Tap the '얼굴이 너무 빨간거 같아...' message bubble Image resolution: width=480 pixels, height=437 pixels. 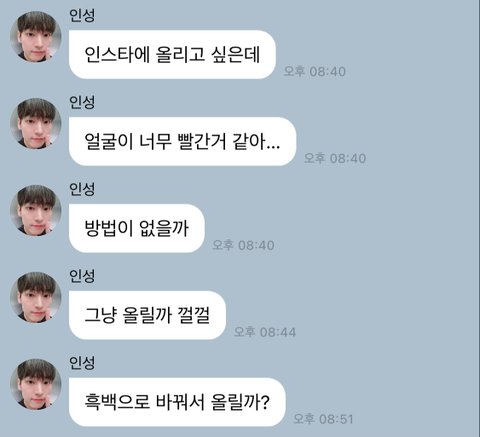click(x=182, y=142)
